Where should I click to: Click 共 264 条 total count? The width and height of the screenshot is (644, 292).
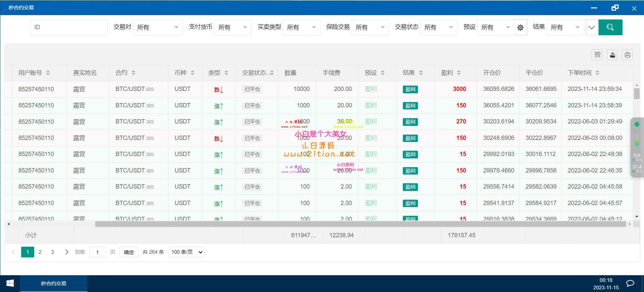coord(153,252)
